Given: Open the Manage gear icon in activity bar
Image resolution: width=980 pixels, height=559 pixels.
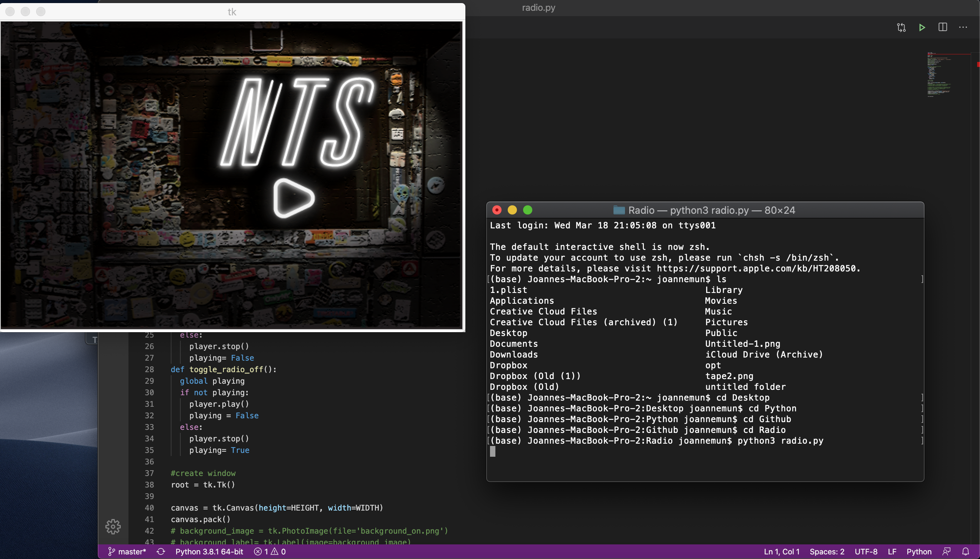Looking at the screenshot, I should [113, 526].
